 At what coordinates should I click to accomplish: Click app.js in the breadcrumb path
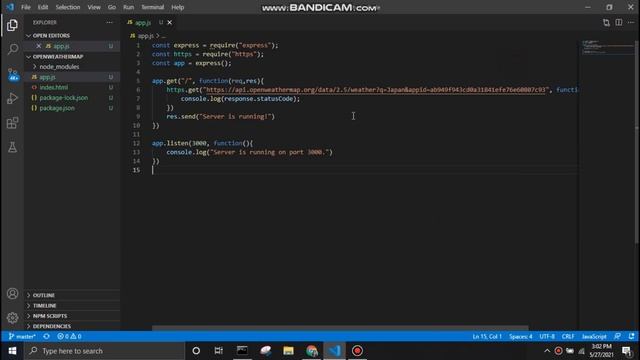[145, 36]
